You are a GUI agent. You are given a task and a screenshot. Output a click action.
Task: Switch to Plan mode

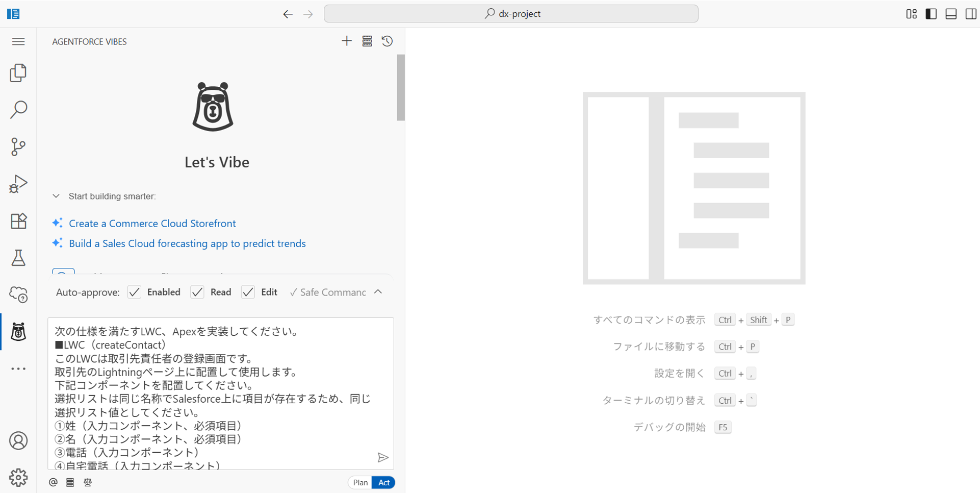coord(360,482)
